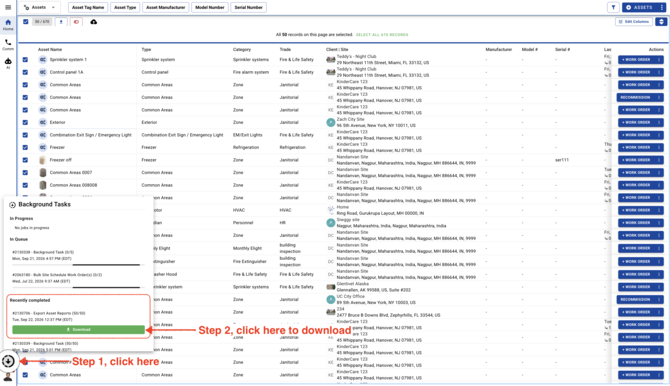Uncheck the Freezer row checkbox
Screen dimensions: 670x386
click(25, 147)
